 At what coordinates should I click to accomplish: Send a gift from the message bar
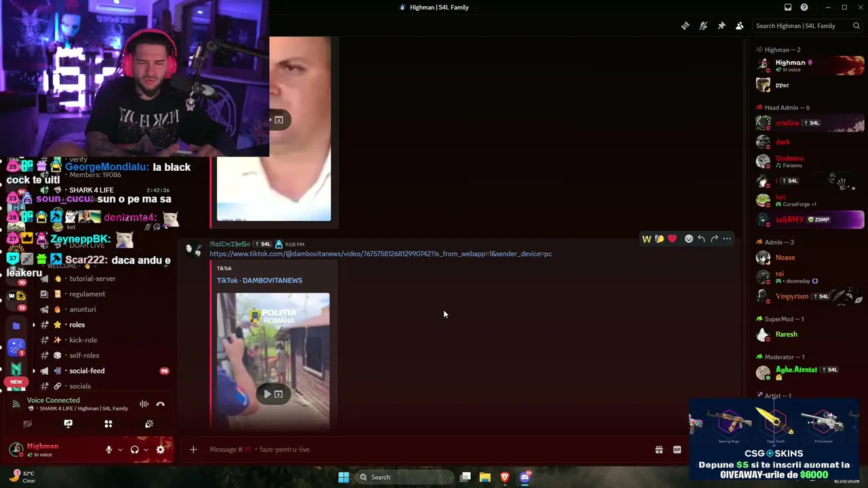658,449
